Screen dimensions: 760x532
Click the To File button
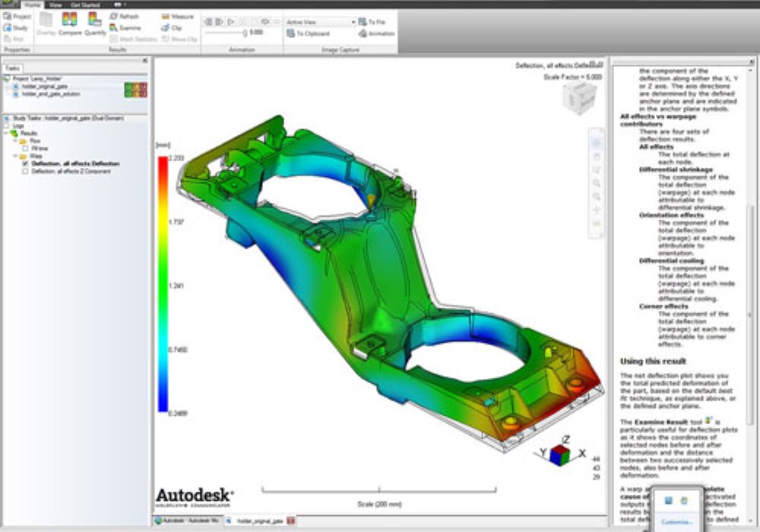point(377,23)
